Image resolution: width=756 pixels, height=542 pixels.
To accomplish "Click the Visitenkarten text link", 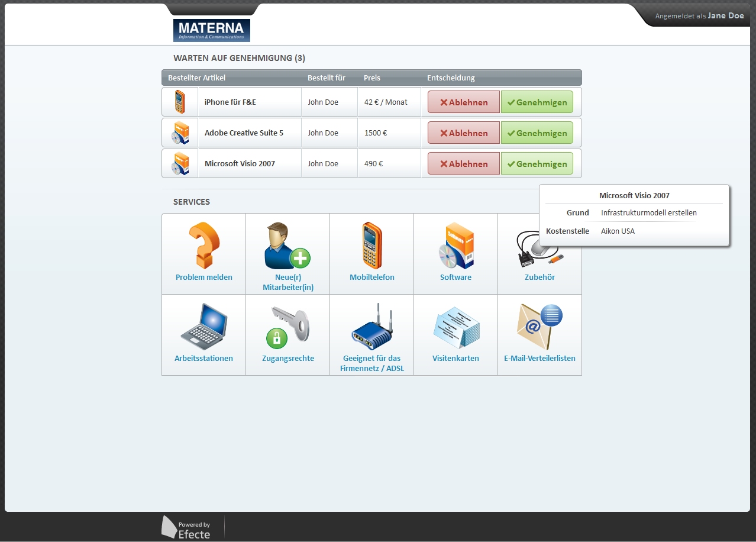I will (456, 358).
